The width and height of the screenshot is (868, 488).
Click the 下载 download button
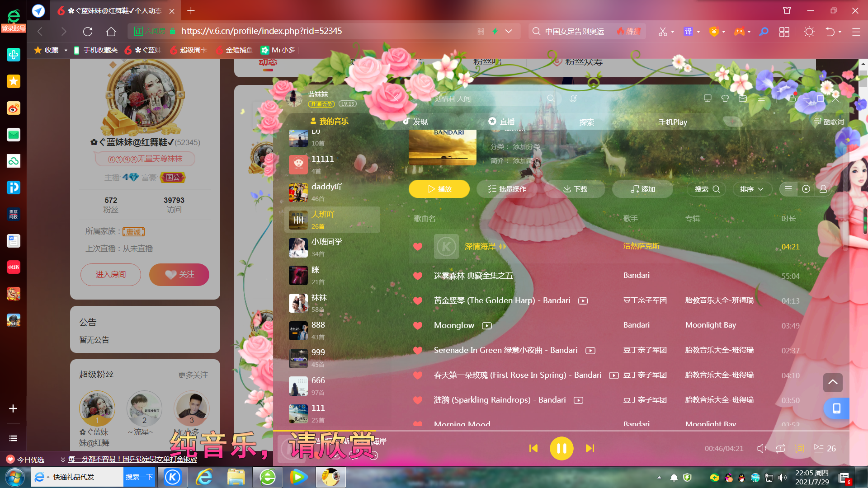coord(575,189)
